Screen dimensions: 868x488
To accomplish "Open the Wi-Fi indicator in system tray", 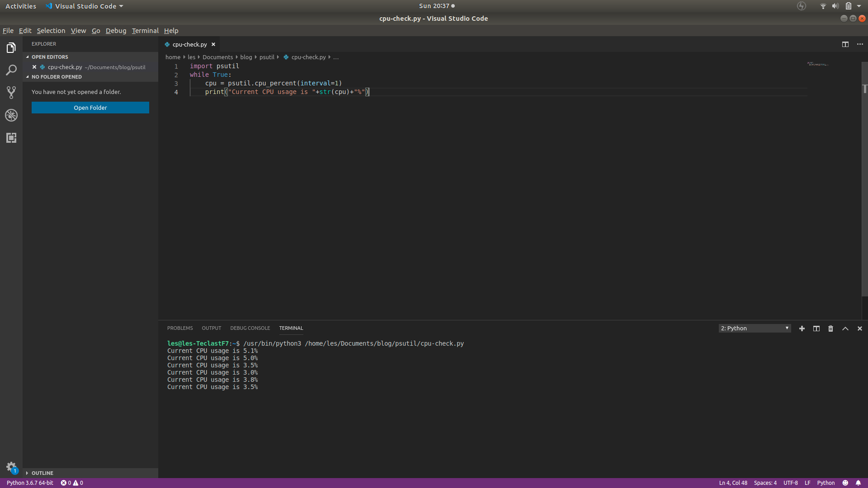I will coord(823,6).
